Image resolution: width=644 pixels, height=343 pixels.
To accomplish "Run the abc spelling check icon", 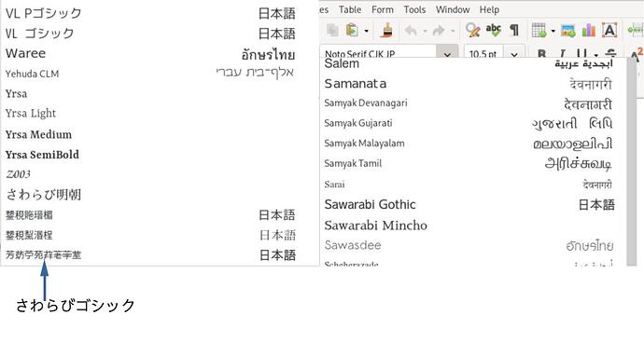I will click(x=494, y=30).
